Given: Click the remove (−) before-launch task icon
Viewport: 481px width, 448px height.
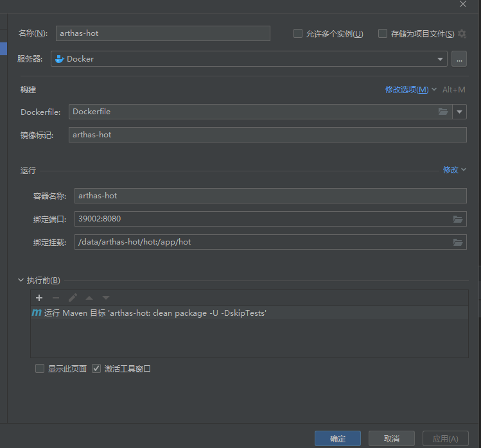Looking at the screenshot, I should [x=56, y=298].
